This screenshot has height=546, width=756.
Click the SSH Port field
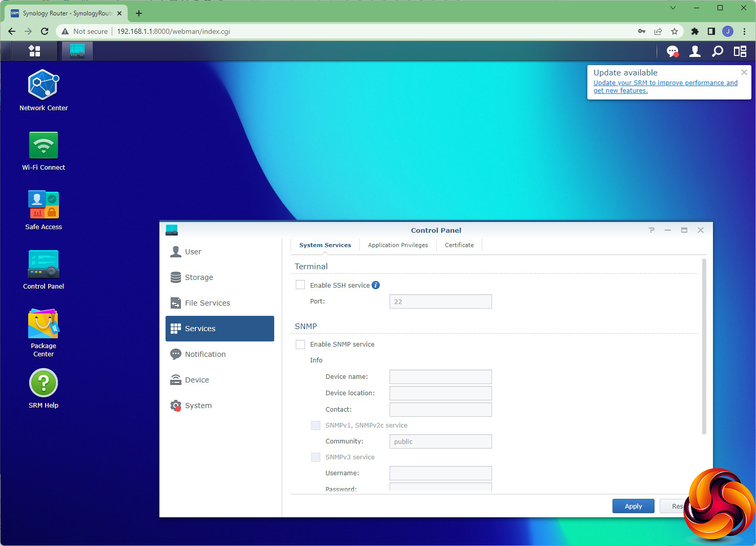[441, 301]
